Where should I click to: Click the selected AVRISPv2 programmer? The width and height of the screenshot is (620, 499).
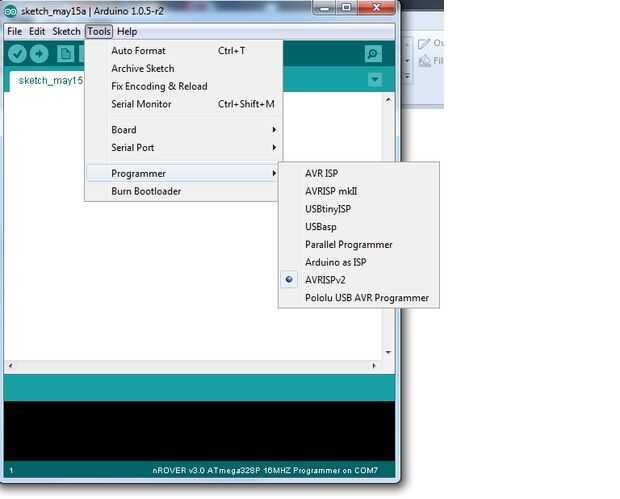pos(359,280)
